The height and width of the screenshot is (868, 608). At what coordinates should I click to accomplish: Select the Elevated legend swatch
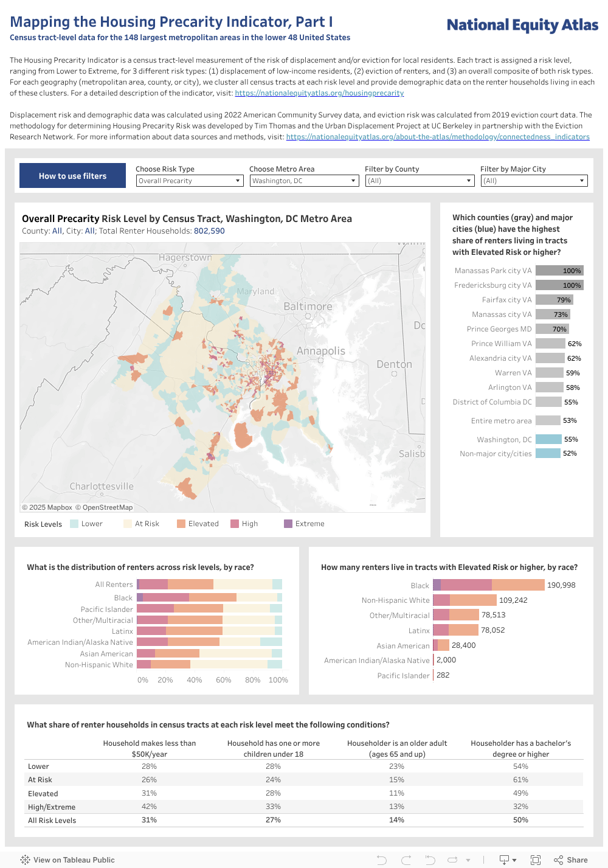[181, 524]
